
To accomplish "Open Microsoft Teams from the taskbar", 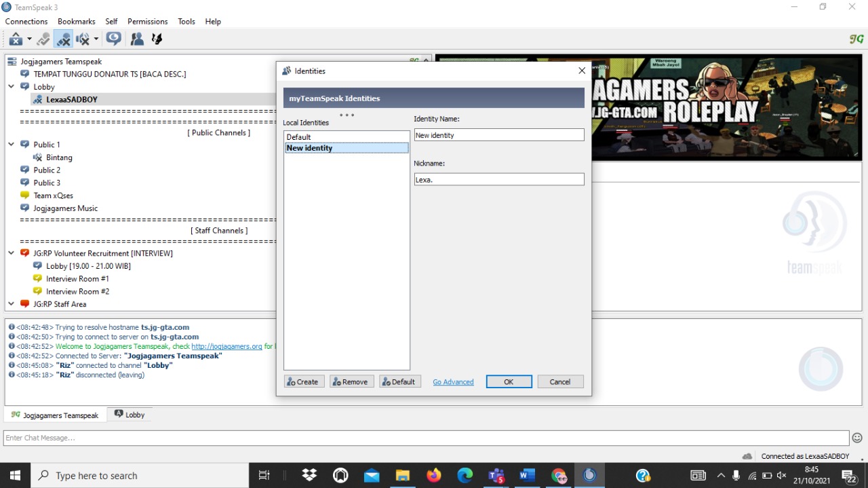I will click(x=496, y=475).
